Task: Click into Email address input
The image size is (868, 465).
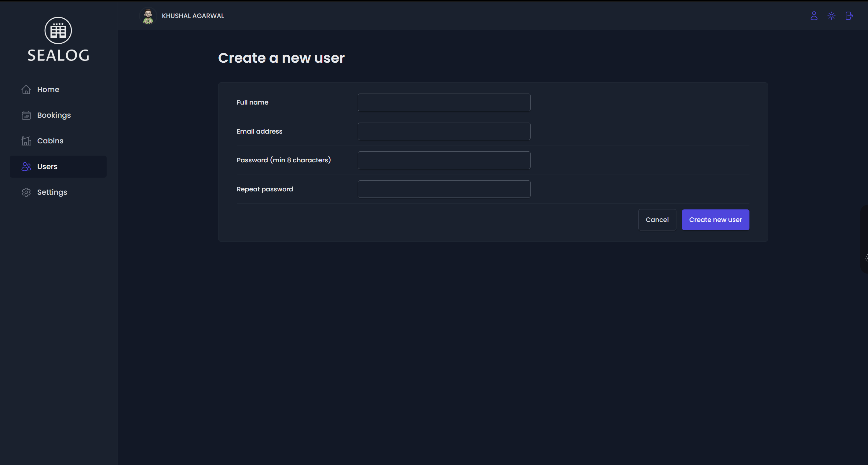Action: coord(444,131)
